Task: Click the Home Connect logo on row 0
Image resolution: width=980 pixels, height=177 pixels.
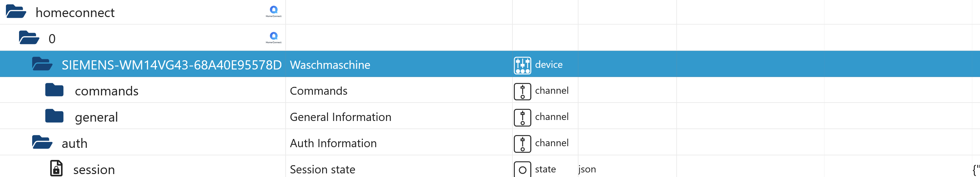Action: click(273, 38)
